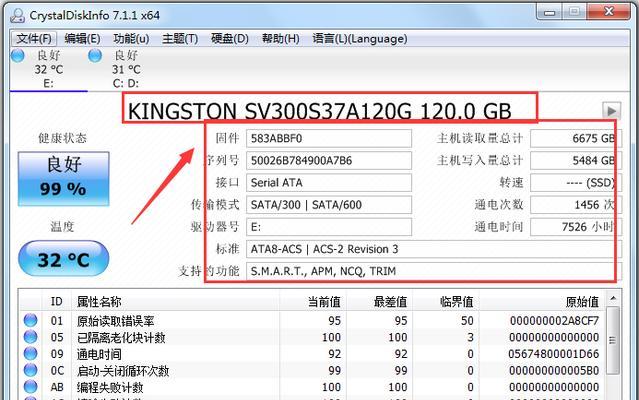
Task: Click raw value 000000000005B0
Action: click(554, 371)
